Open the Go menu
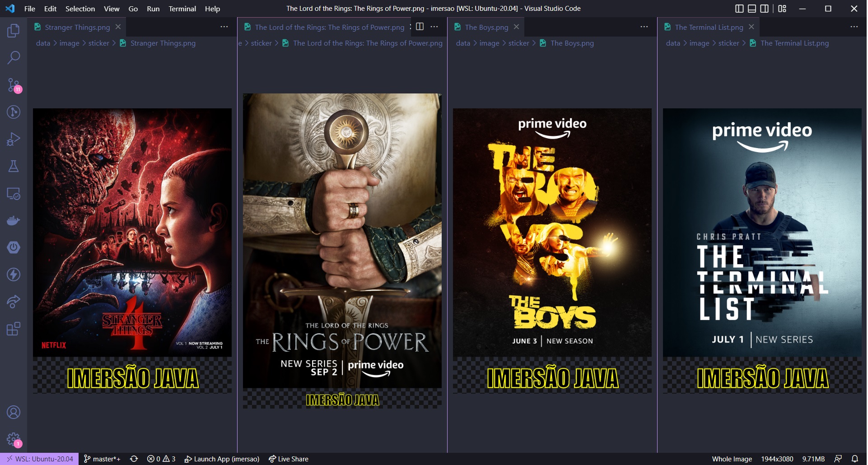The width and height of the screenshot is (868, 465). coord(133,9)
